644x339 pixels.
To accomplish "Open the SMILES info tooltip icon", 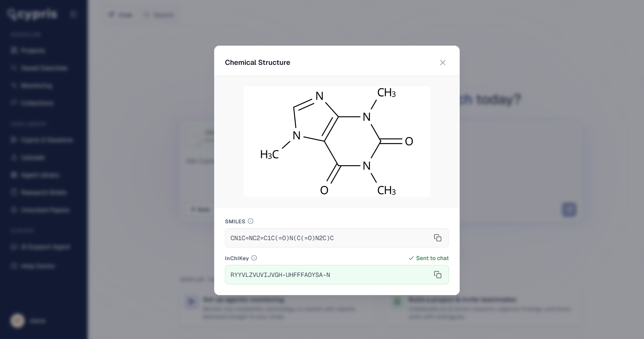I will pyautogui.click(x=251, y=221).
